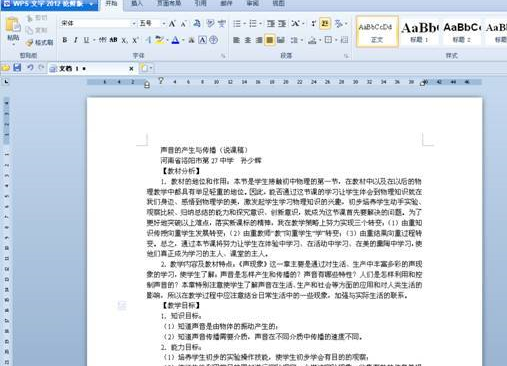This screenshot has height=366, width=507.
Task: Click the character border boxed A icon
Action: click(x=202, y=40)
